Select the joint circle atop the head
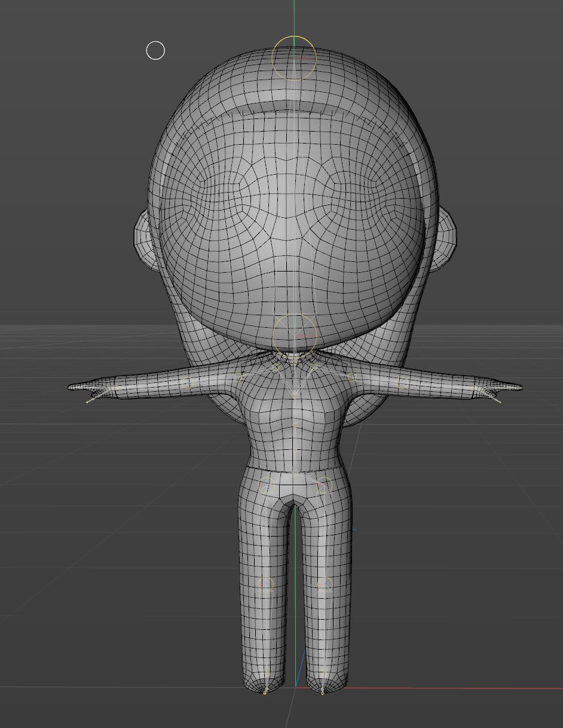 point(294,58)
